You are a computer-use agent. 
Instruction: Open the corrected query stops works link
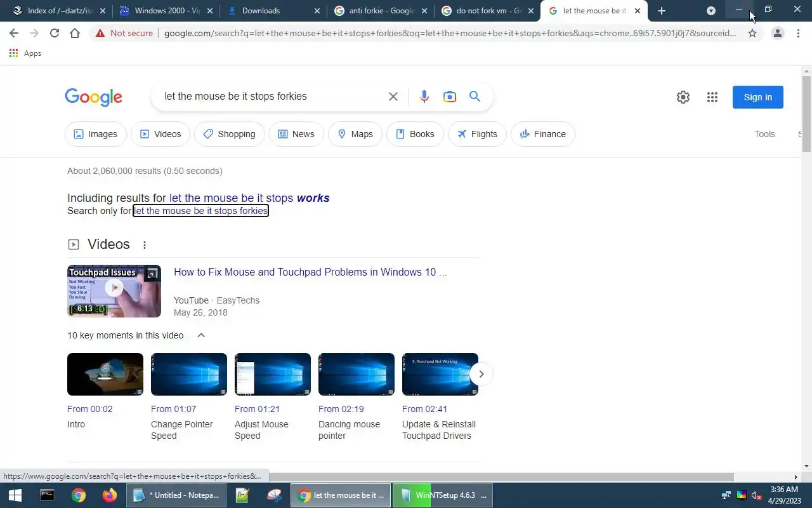click(x=249, y=198)
